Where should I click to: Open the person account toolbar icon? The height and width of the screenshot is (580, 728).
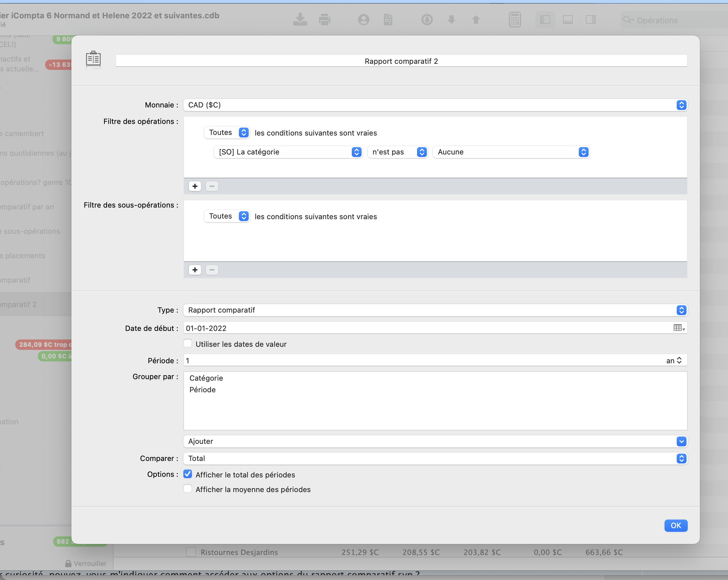click(363, 20)
